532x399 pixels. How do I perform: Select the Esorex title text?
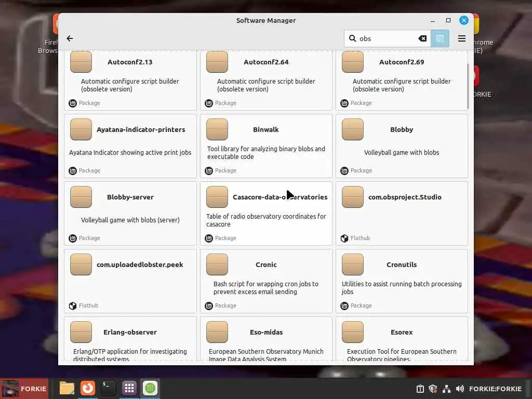(402, 332)
